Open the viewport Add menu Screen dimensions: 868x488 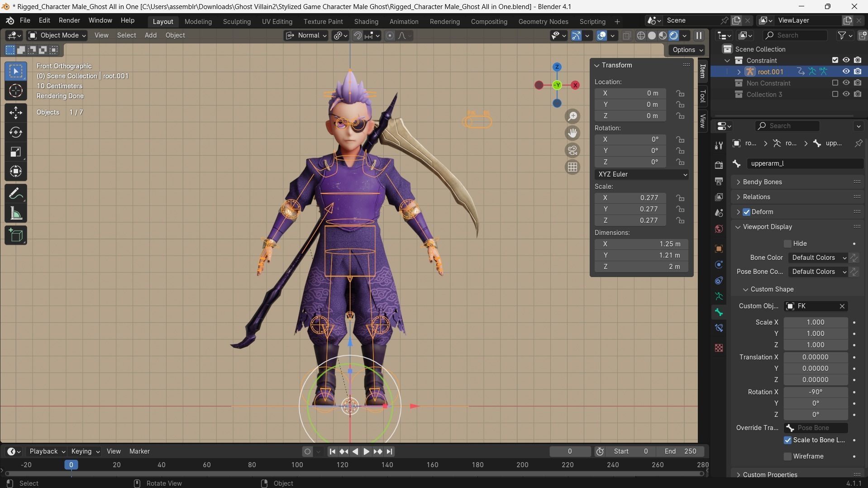click(x=151, y=35)
